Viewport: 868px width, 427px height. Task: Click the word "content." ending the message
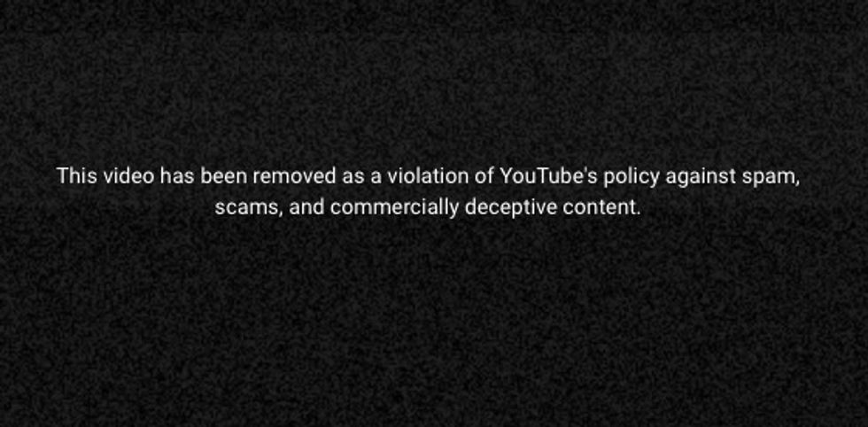pos(601,207)
